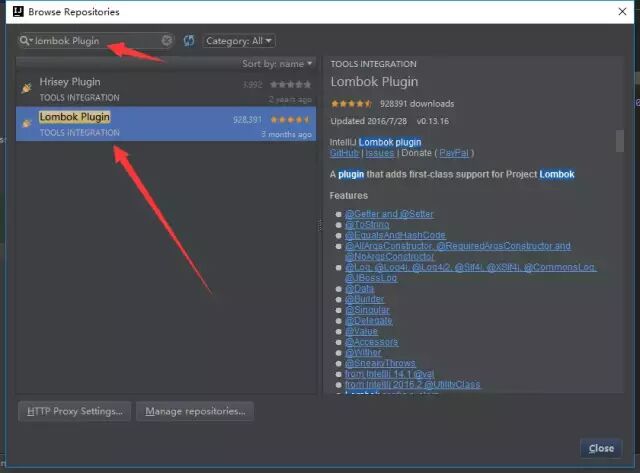This screenshot has height=473, width=640.
Task: Click the TOOLS INTEGRATION header in details panel
Action: click(x=373, y=64)
